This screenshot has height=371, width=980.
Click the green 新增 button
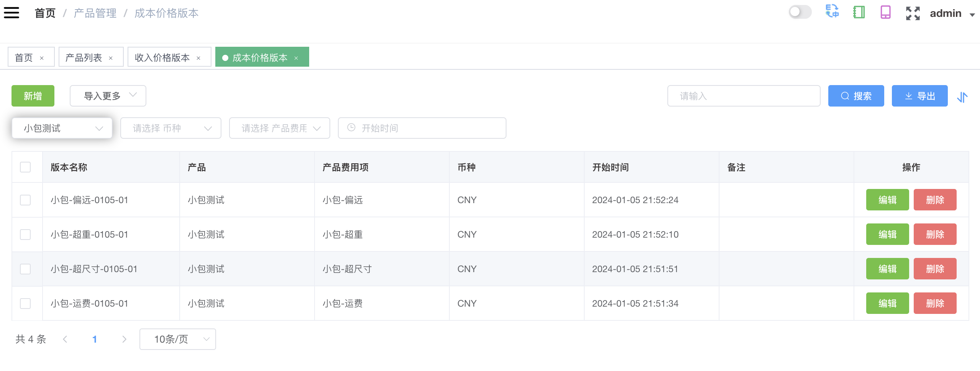click(x=33, y=96)
